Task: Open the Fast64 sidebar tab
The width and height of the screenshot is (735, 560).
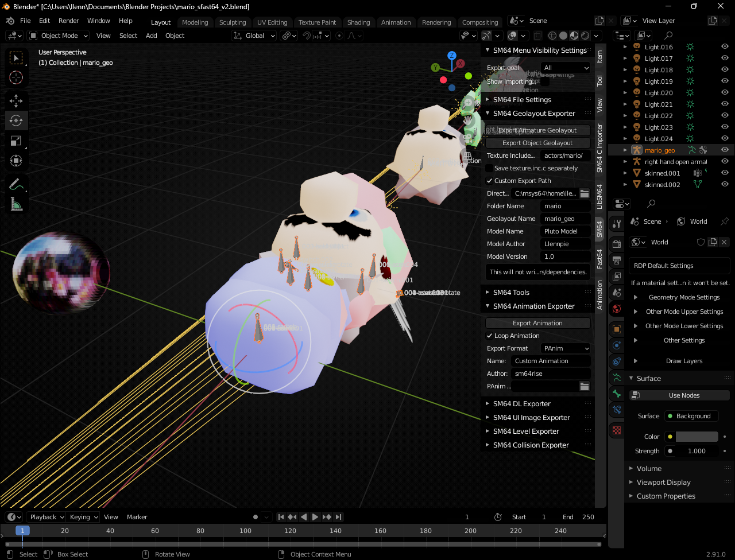Action: [x=599, y=259]
